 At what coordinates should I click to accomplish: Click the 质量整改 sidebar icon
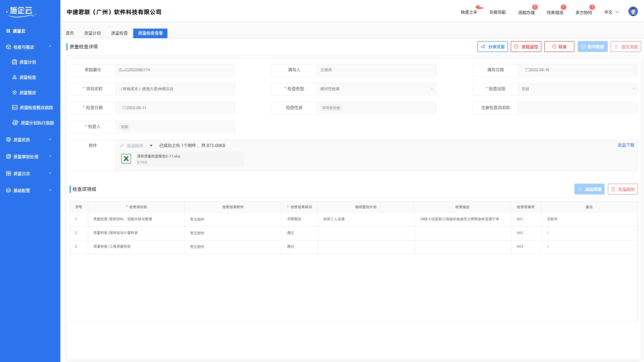coord(14,93)
